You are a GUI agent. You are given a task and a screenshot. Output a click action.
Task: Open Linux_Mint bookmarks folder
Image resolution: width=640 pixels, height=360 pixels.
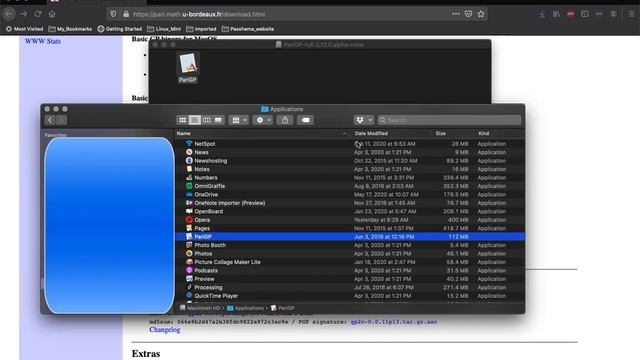164,29
